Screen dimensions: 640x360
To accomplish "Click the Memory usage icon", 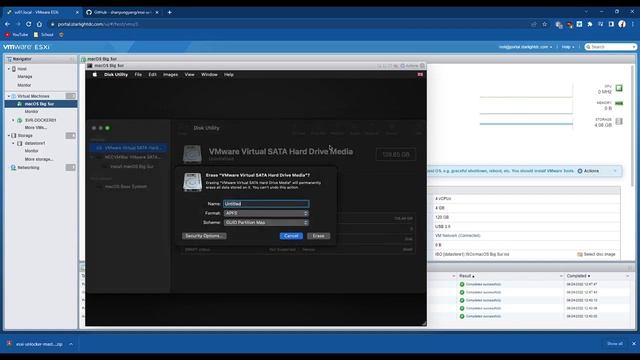I will point(619,103).
